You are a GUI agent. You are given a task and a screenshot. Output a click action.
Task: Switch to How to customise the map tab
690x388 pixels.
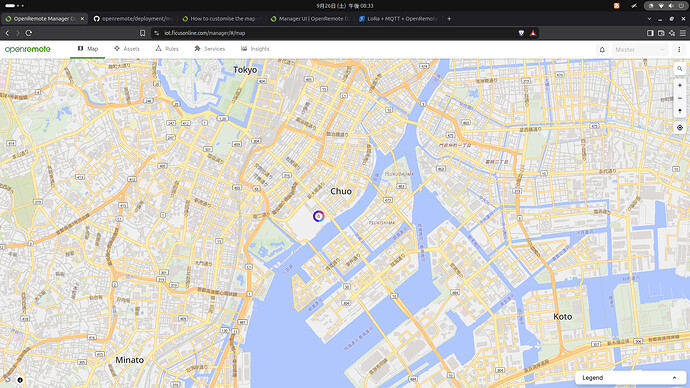222,18
